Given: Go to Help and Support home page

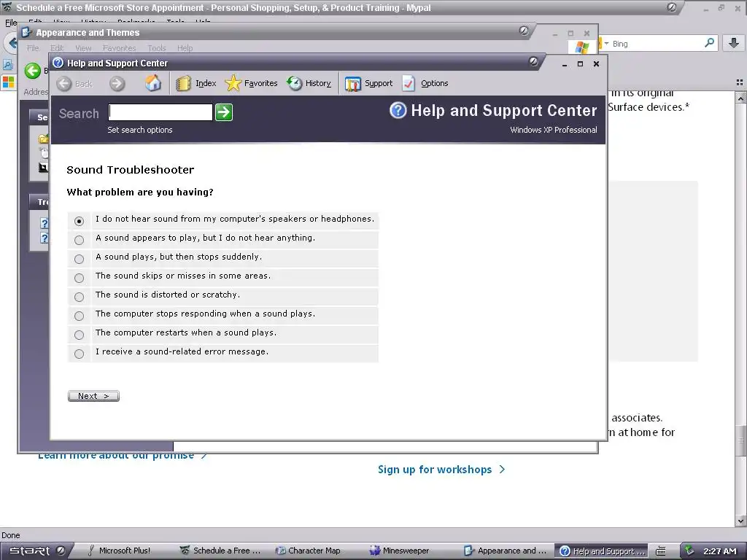Looking at the screenshot, I should click(x=153, y=83).
